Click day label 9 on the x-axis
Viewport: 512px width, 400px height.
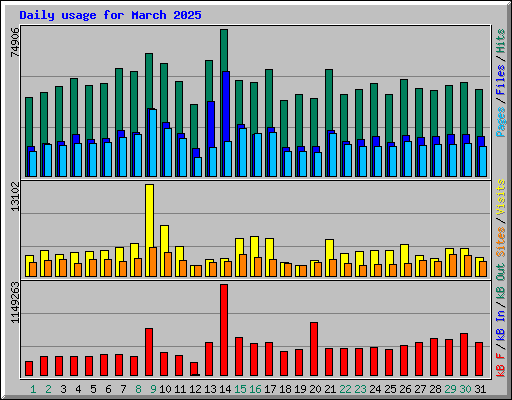pyautogui.click(x=153, y=389)
